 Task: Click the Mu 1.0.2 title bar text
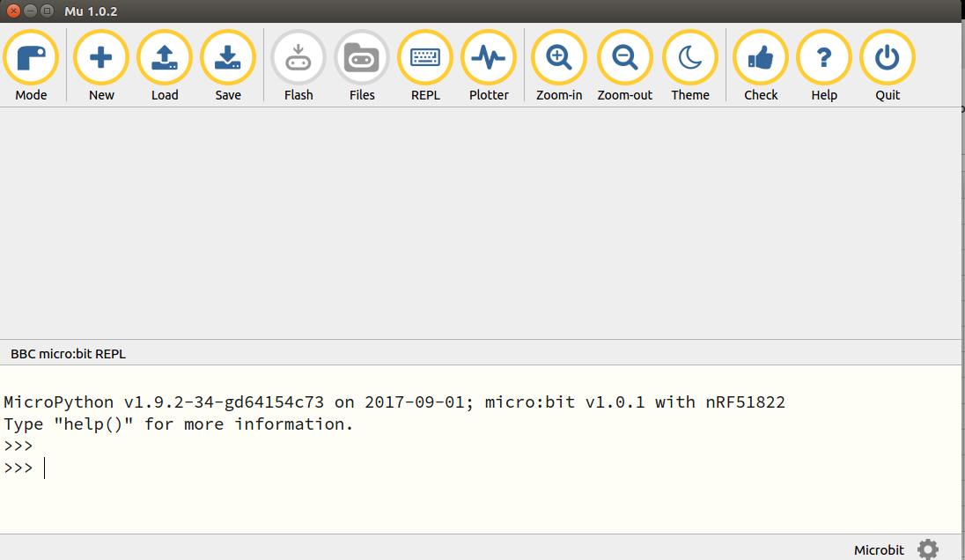(91, 11)
